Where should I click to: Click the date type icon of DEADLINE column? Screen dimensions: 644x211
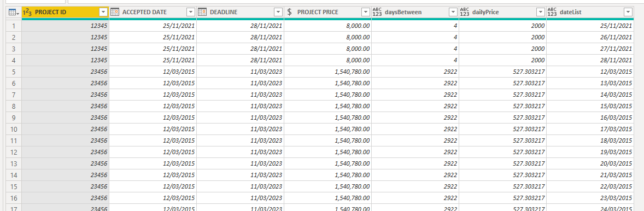[x=202, y=13]
